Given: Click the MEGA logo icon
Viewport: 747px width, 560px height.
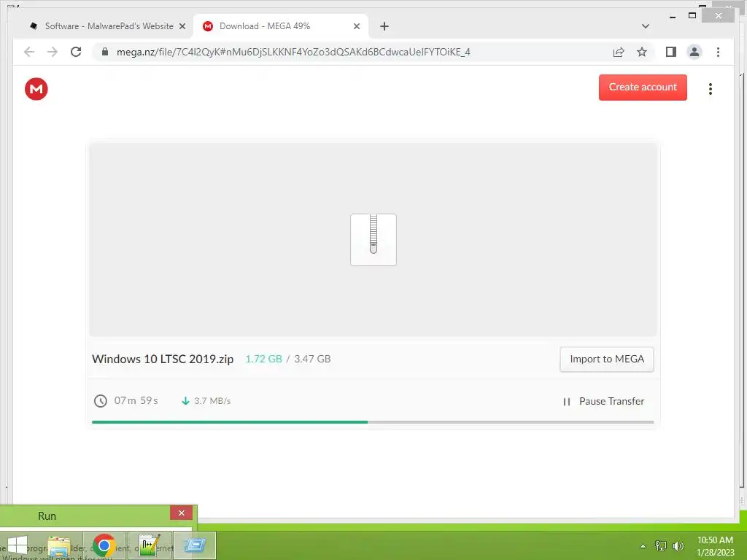Looking at the screenshot, I should coord(36,89).
